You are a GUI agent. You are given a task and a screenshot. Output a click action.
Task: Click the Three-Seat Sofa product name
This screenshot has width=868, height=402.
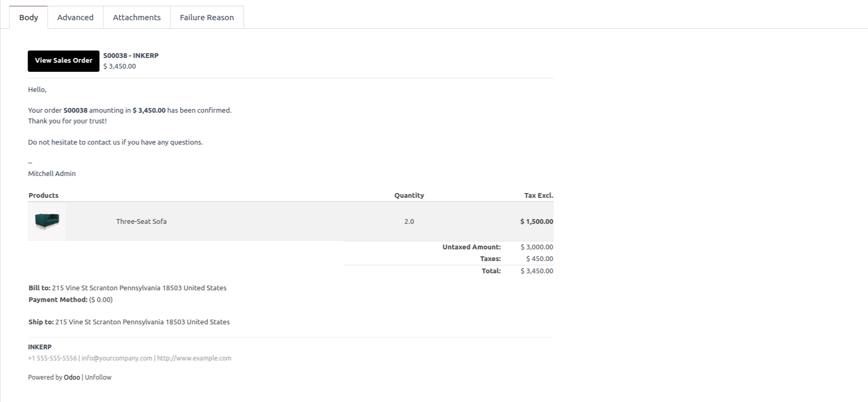point(141,222)
